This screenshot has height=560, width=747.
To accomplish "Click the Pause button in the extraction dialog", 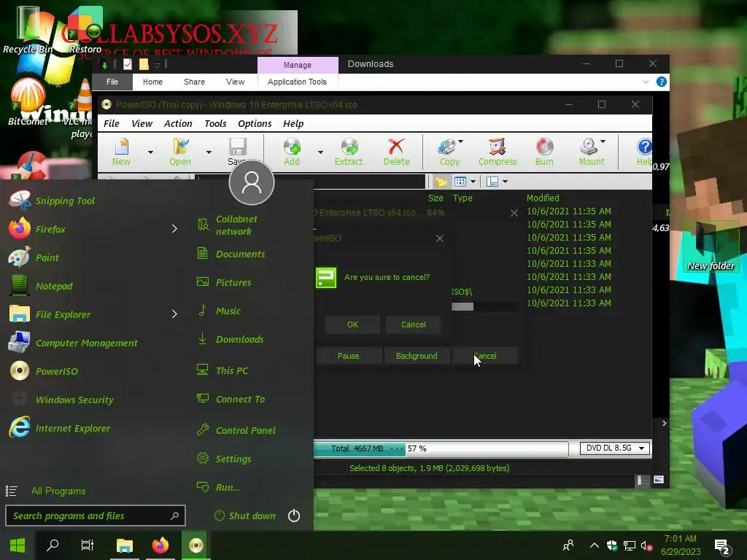I will (348, 356).
